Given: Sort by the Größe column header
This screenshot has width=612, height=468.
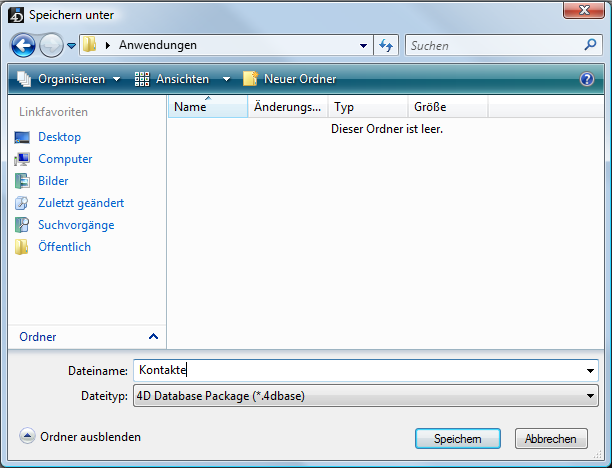Looking at the screenshot, I should click(448, 107).
